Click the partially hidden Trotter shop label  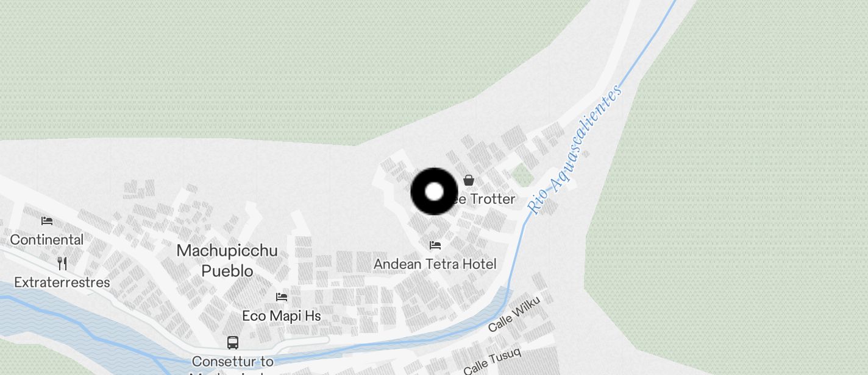[x=485, y=199]
